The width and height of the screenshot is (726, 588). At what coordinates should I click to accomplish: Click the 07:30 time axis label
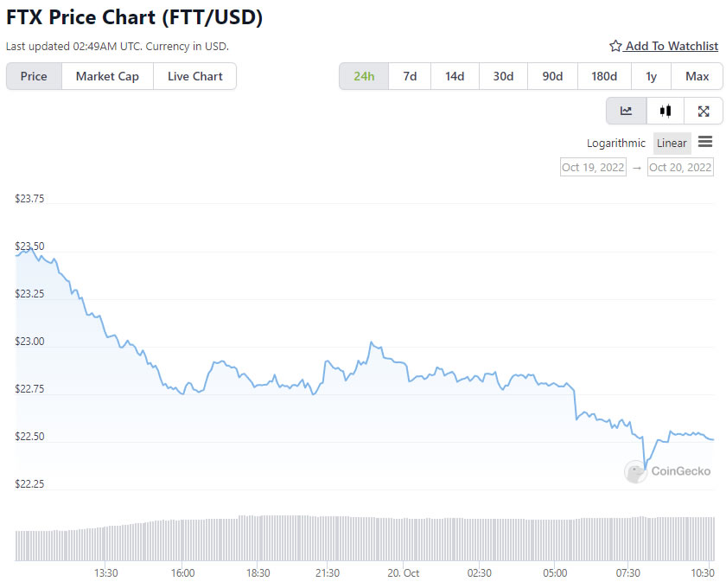[628, 573]
